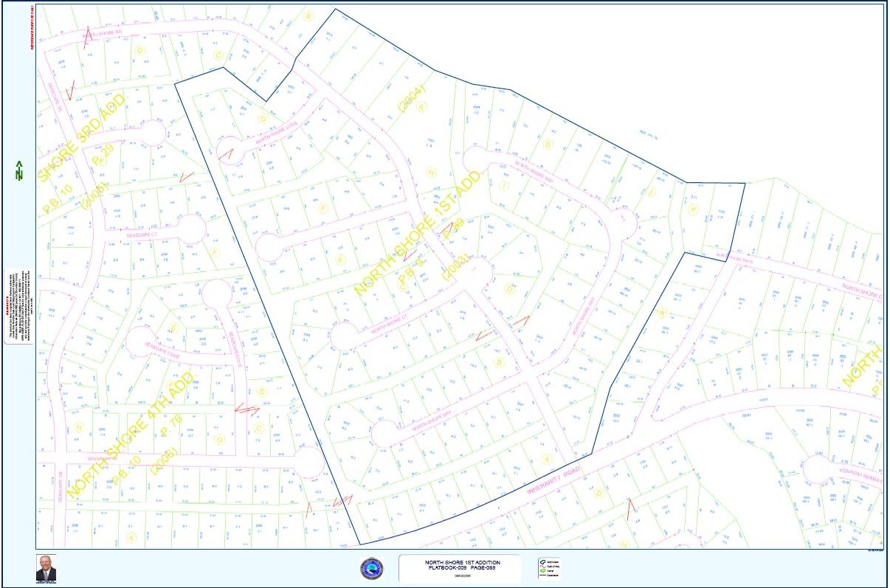Click the map legend box
The height and width of the screenshot is (588, 890).
[551, 568]
